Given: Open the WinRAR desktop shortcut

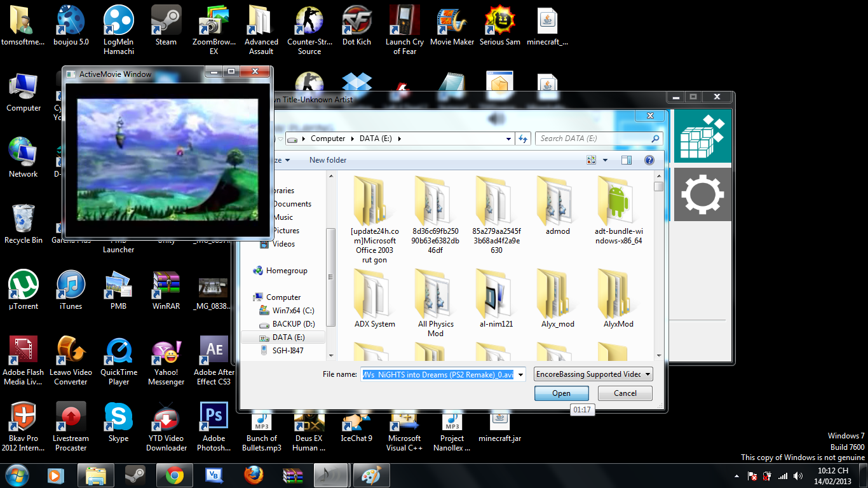Looking at the screenshot, I should (166, 290).
